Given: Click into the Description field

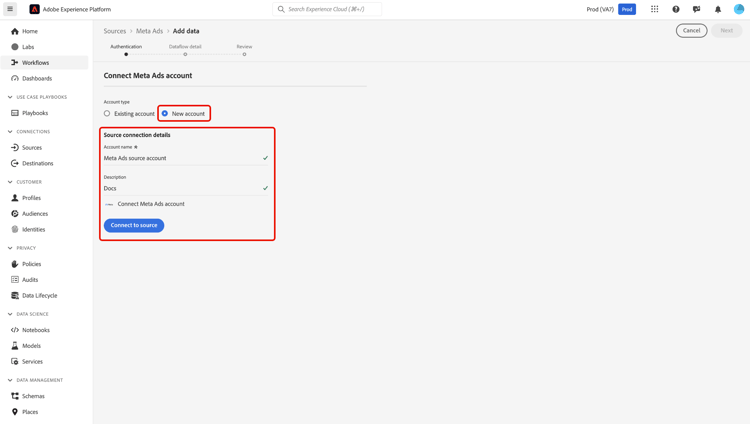Looking at the screenshot, I should [x=187, y=188].
